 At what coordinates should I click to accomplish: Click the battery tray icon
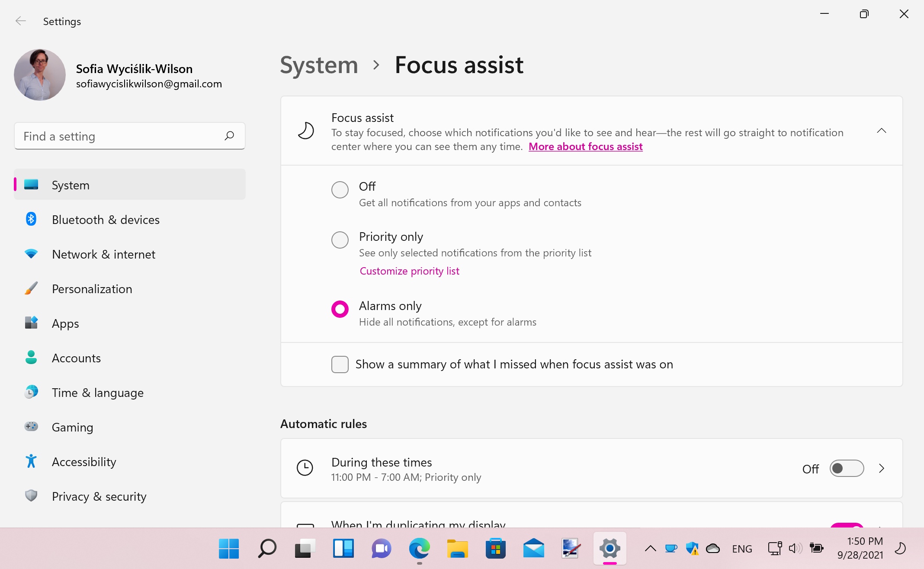pyautogui.click(x=817, y=548)
